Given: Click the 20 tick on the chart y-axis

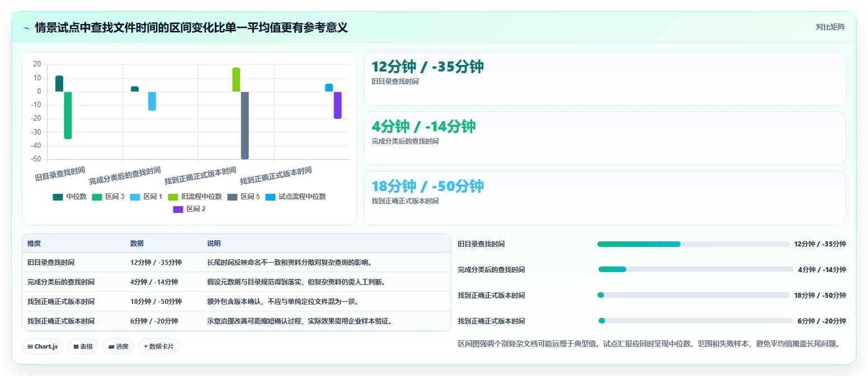Looking at the screenshot, I should [37, 64].
